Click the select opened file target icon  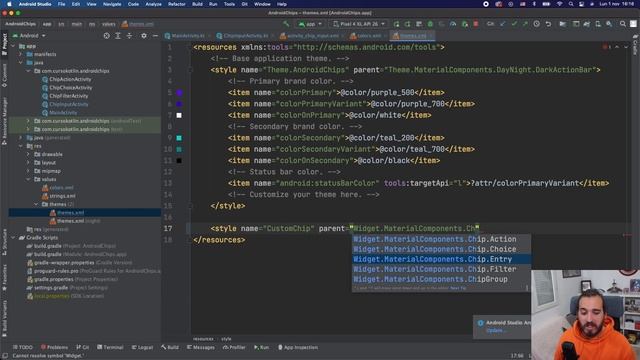107,36
